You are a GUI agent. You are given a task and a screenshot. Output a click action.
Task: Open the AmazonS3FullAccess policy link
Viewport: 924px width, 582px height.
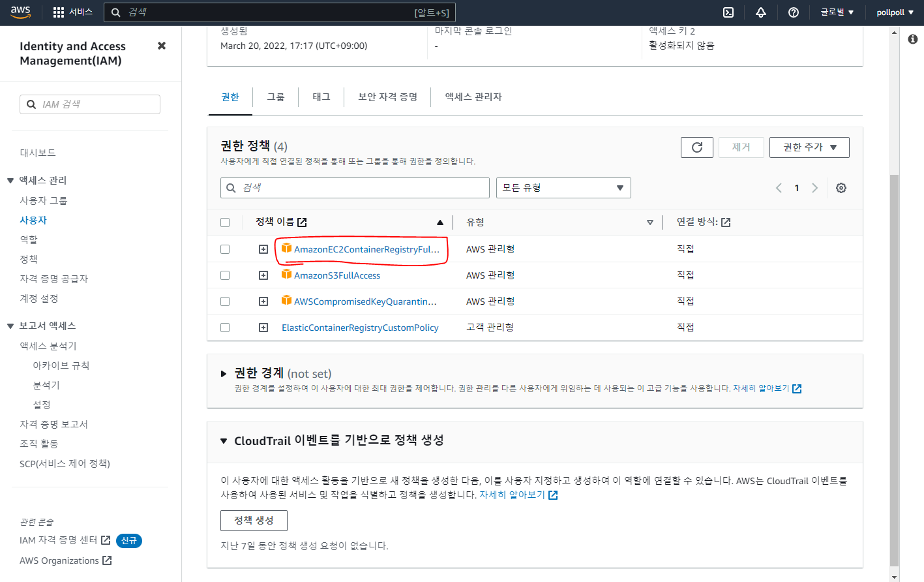point(337,275)
